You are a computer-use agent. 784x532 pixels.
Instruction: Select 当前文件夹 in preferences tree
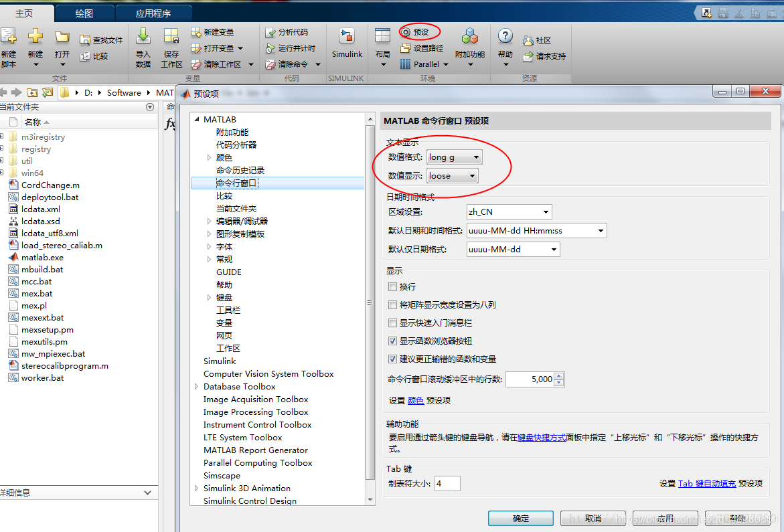click(x=236, y=208)
